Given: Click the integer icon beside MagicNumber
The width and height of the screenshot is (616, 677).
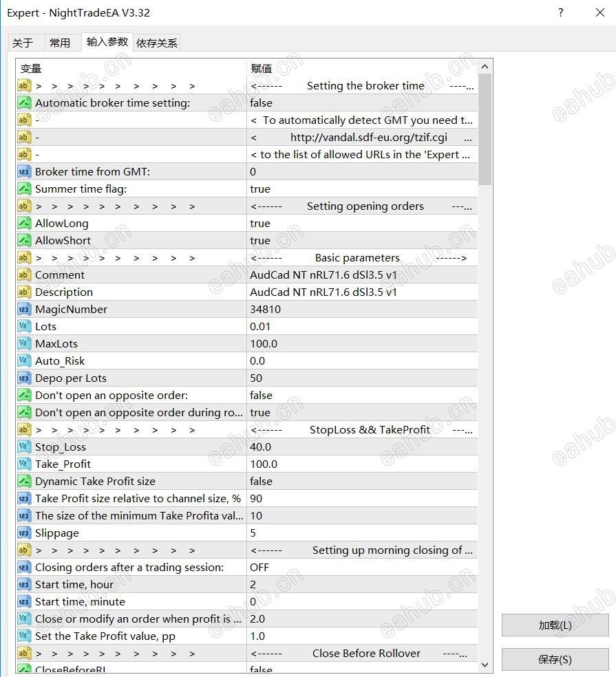Looking at the screenshot, I should [24, 309].
